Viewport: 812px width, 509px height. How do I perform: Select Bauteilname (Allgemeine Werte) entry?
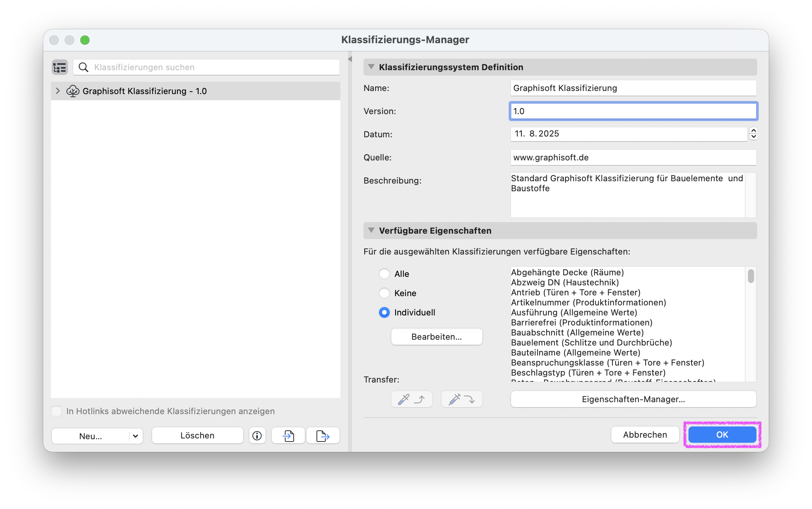click(575, 352)
